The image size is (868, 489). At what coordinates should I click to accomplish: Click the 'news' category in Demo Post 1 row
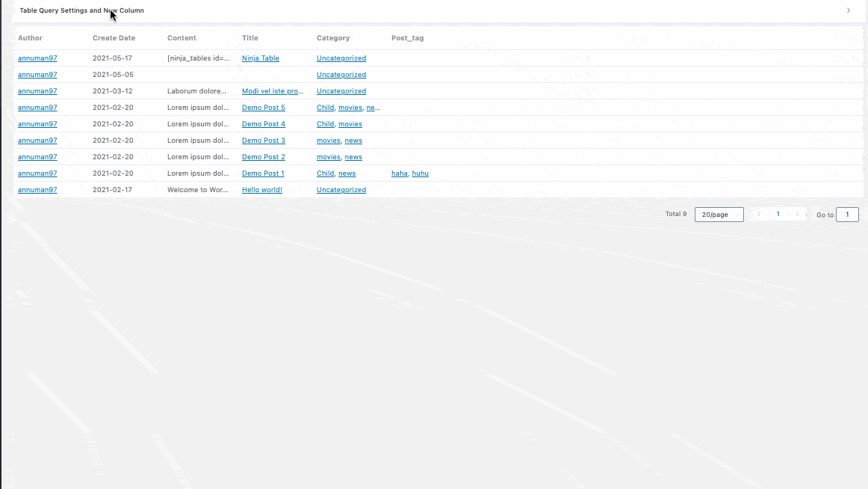(x=347, y=173)
